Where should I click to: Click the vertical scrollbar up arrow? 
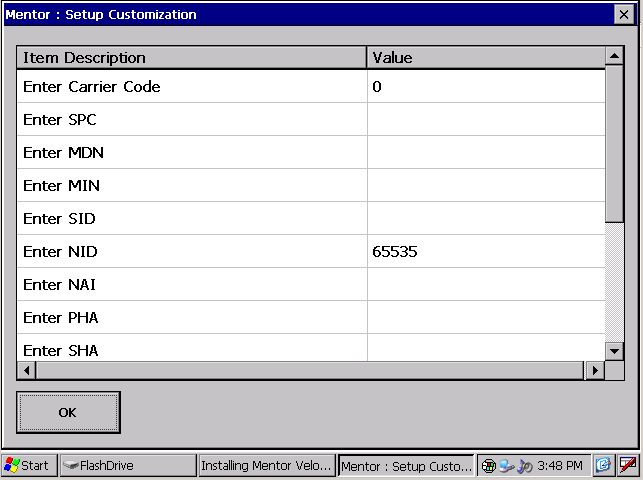coord(614,56)
